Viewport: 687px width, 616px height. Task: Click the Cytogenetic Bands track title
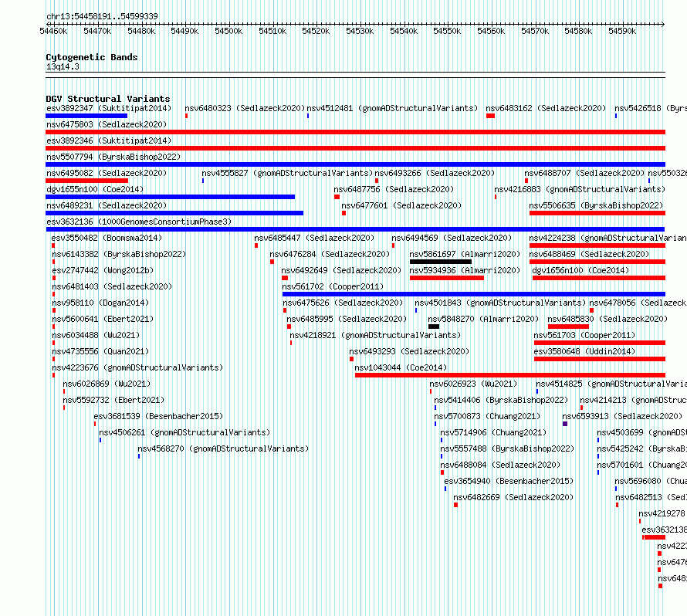(x=92, y=57)
